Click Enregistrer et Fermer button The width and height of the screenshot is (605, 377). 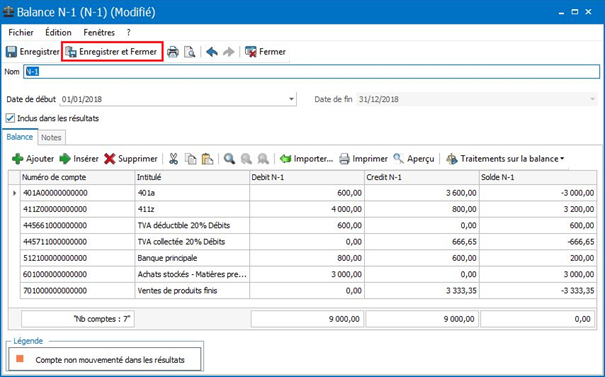coord(112,52)
